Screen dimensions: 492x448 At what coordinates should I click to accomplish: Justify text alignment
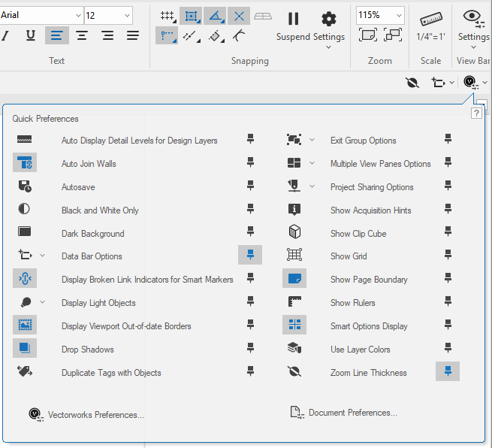tap(133, 35)
